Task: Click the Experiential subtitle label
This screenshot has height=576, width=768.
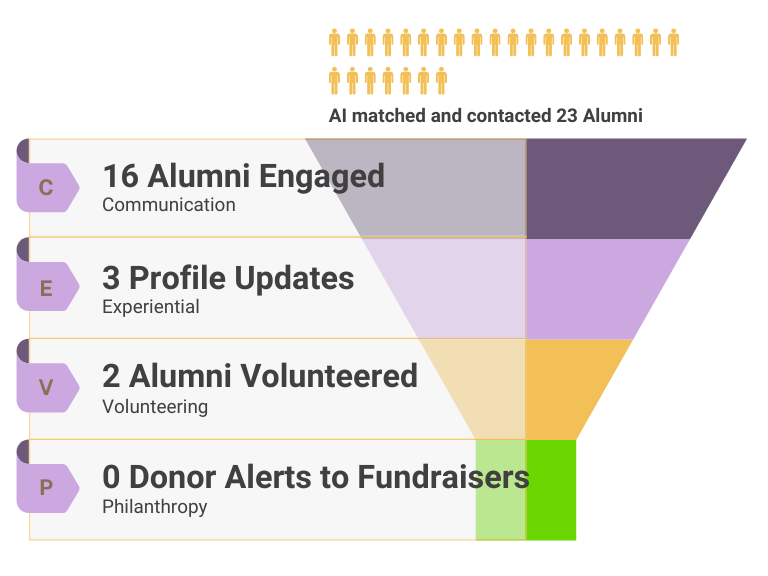Action: point(151,307)
